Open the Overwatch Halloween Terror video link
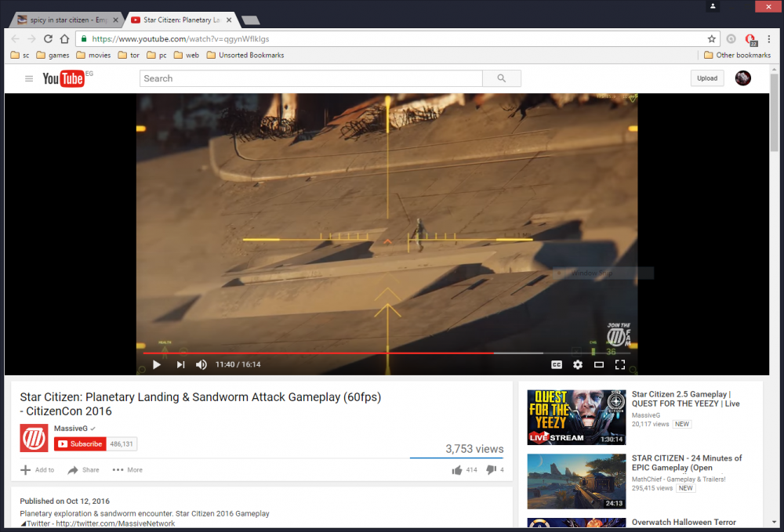Screen dimensions: 784x532 click(684, 523)
